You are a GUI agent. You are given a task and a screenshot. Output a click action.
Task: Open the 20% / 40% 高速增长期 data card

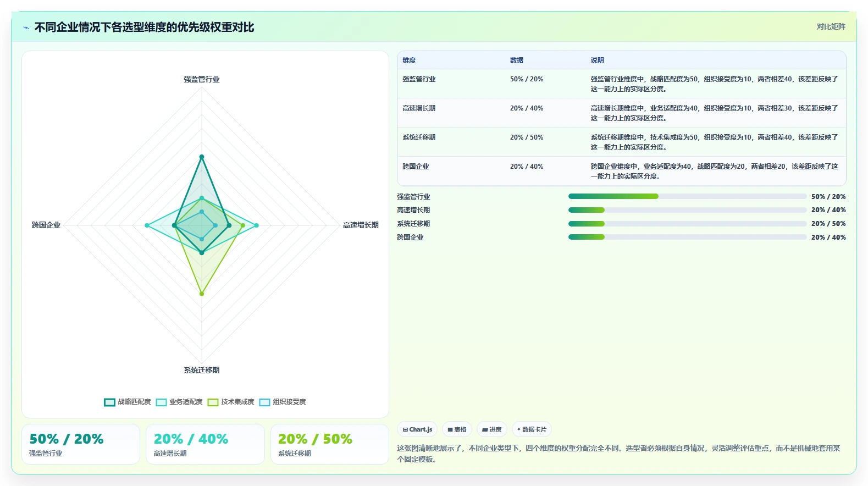[205, 444]
